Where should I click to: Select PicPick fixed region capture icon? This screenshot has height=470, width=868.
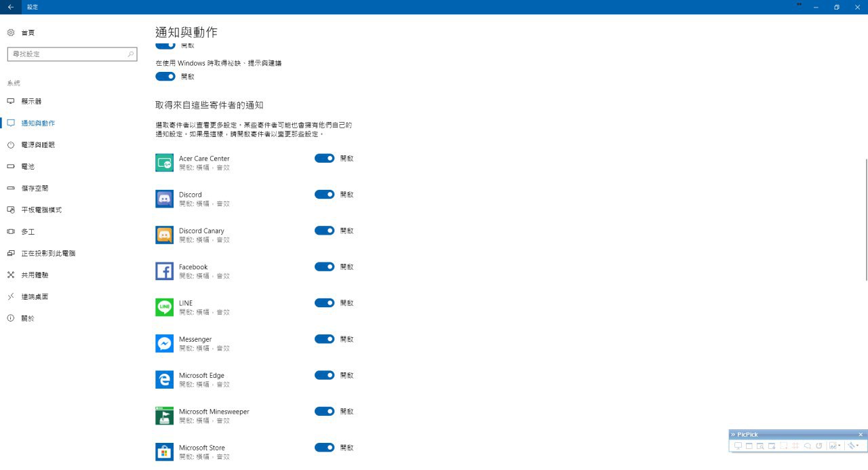coord(795,446)
